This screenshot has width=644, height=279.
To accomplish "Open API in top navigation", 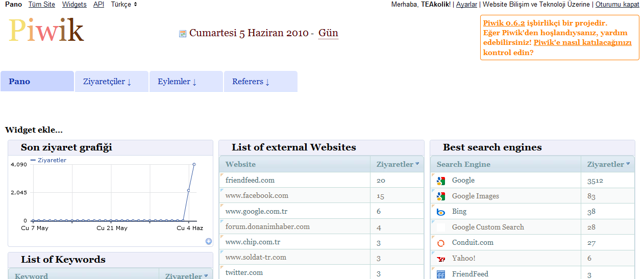I will (99, 5).
